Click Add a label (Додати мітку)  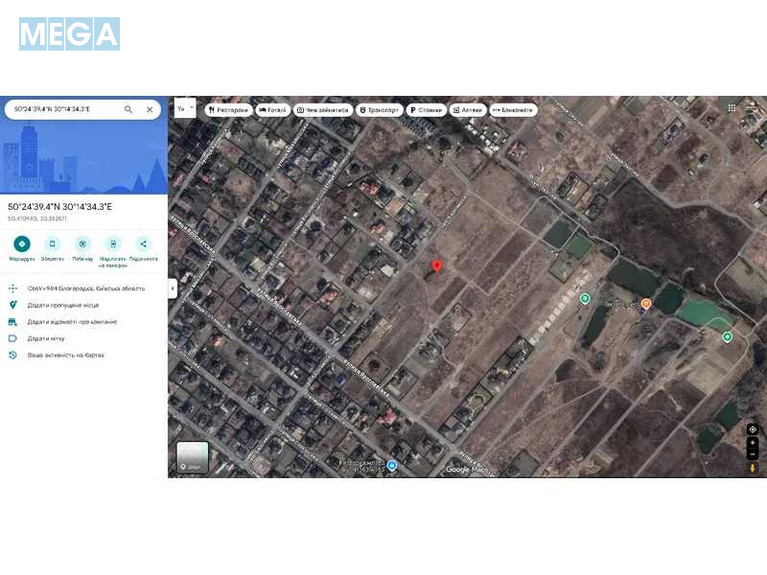[x=49, y=338]
